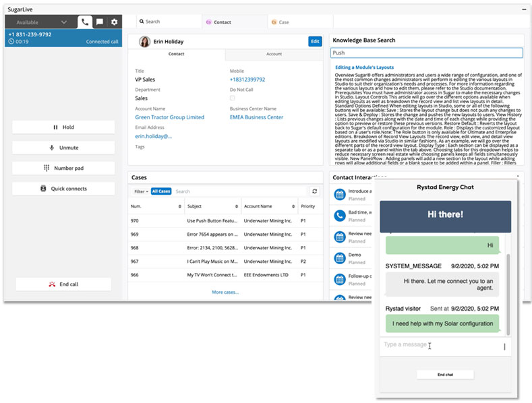
Task: Open the Quick connects option
Action: pyautogui.click(x=63, y=189)
